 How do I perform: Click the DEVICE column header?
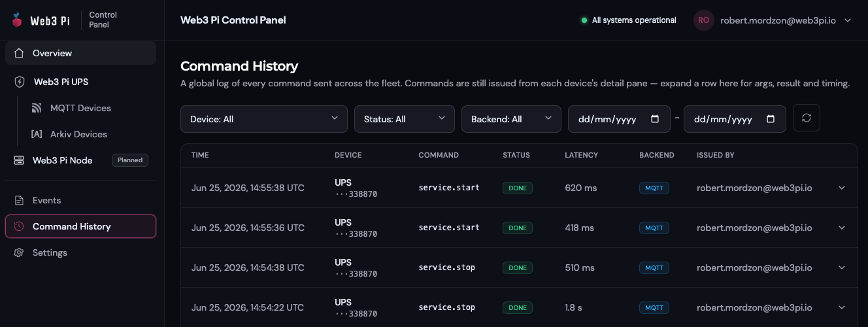[348, 155]
